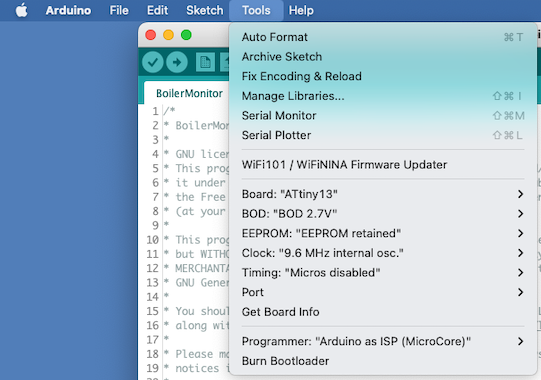Image resolution: width=541 pixels, height=380 pixels.
Task: Maximize the Arduino window with green button
Action: click(x=186, y=35)
